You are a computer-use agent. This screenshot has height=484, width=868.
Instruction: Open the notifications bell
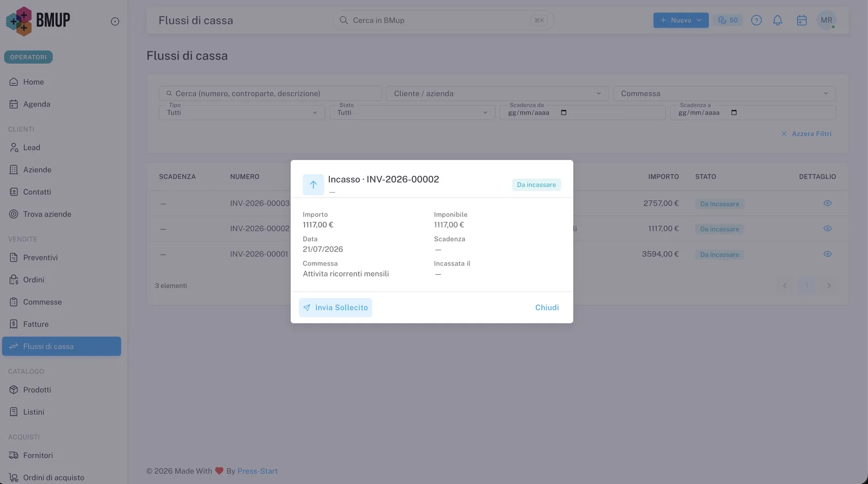click(x=777, y=20)
